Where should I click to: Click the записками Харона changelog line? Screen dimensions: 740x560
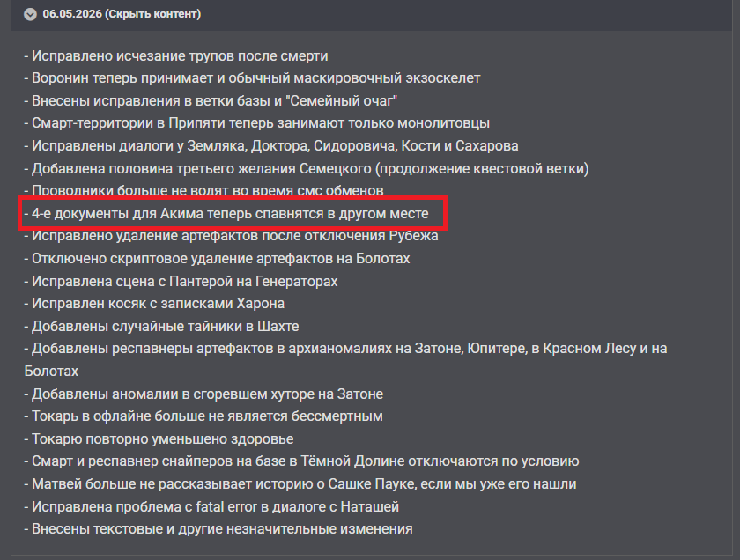point(154,304)
